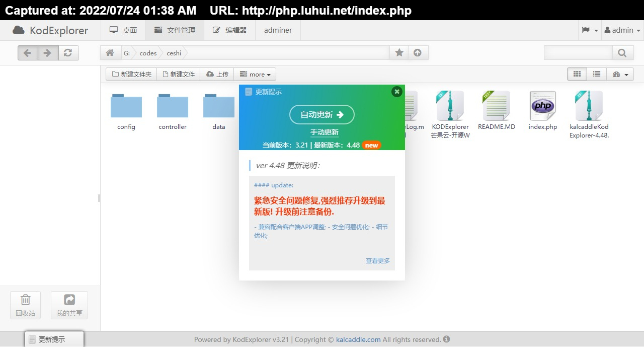
Task: Create a new folder with 新建文件夹
Action: tap(131, 74)
